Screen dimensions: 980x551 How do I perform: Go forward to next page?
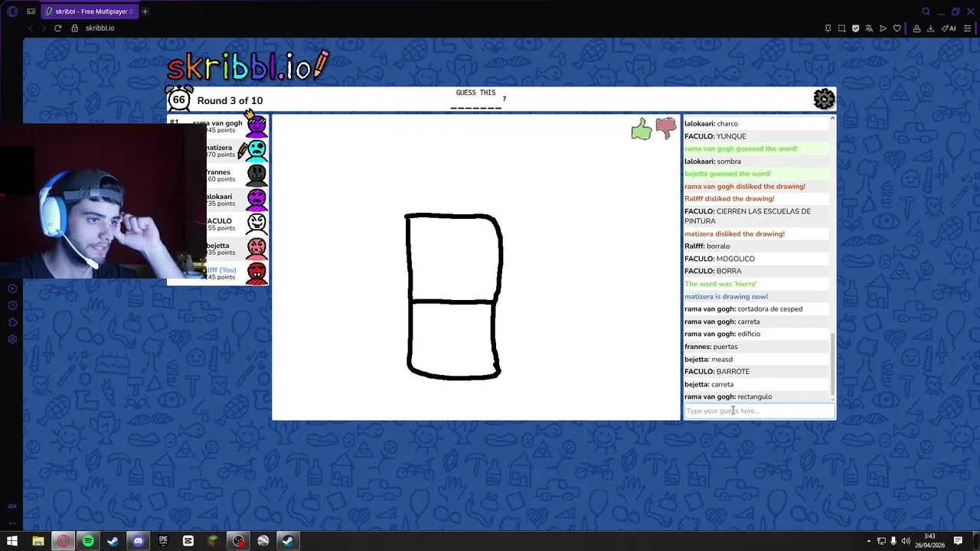tap(44, 28)
